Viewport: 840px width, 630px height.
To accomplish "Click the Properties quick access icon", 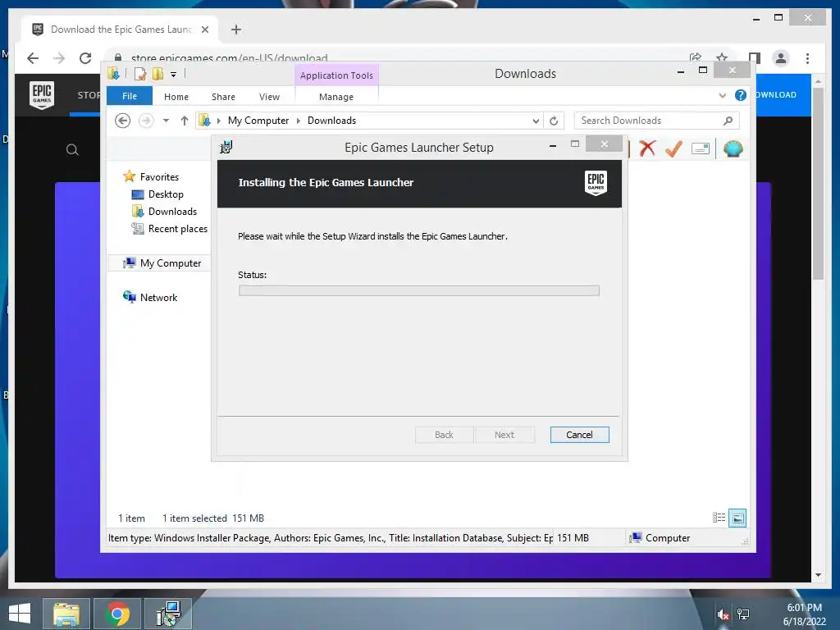I will [140, 74].
